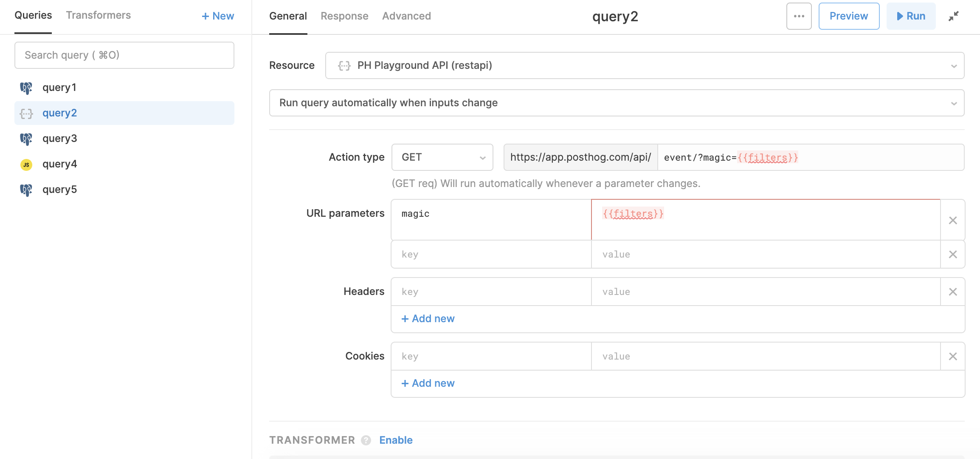Expand the run query trigger dropdown
This screenshot has width=980, height=459.
click(x=617, y=103)
